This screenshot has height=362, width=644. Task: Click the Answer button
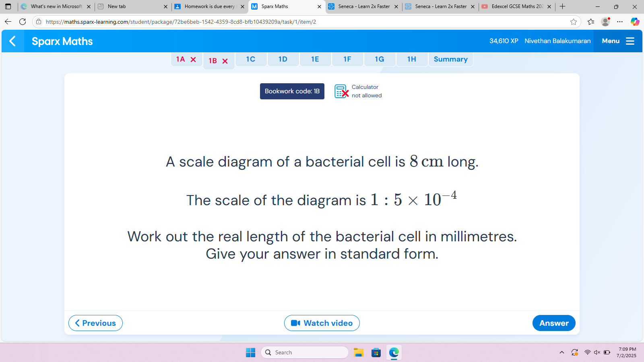tap(554, 323)
